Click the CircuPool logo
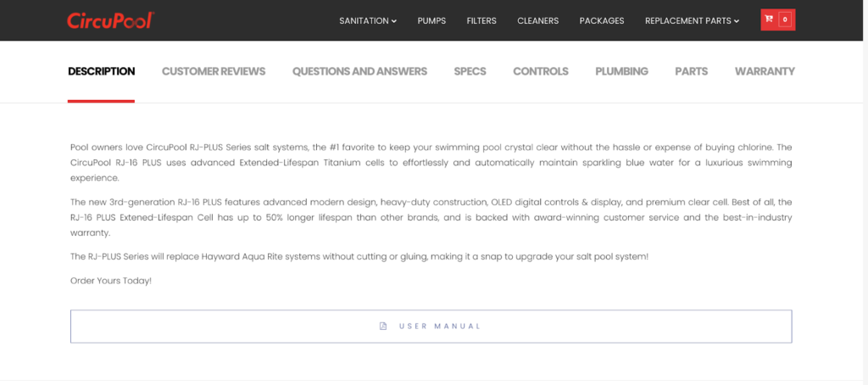Screen dimensions: 868x385 coord(110,20)
